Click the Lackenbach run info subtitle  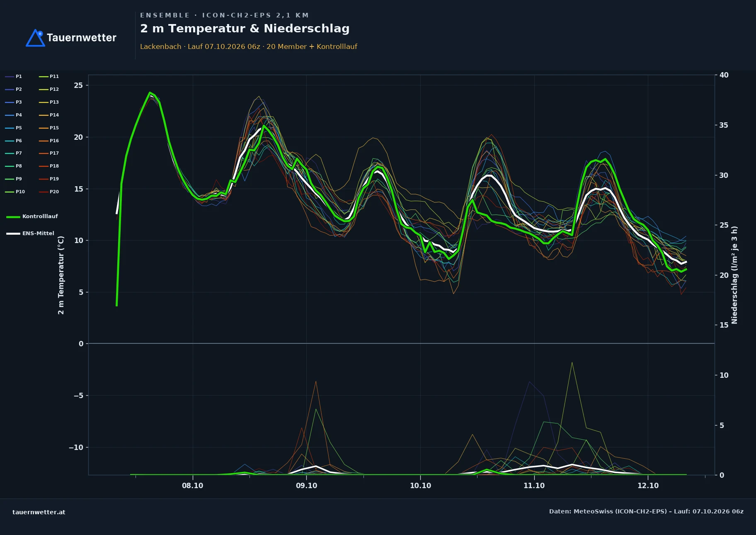point(249,46)
